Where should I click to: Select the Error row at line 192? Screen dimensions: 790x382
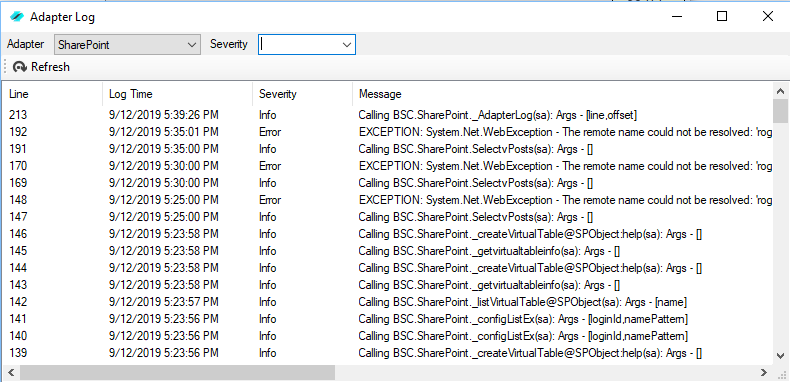click(387, 132)
